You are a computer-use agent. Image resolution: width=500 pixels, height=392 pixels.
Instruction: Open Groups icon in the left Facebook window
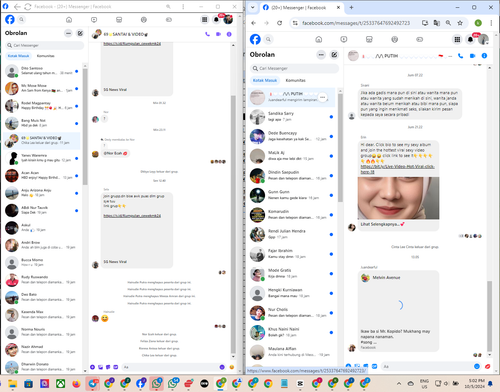point(144,20)
